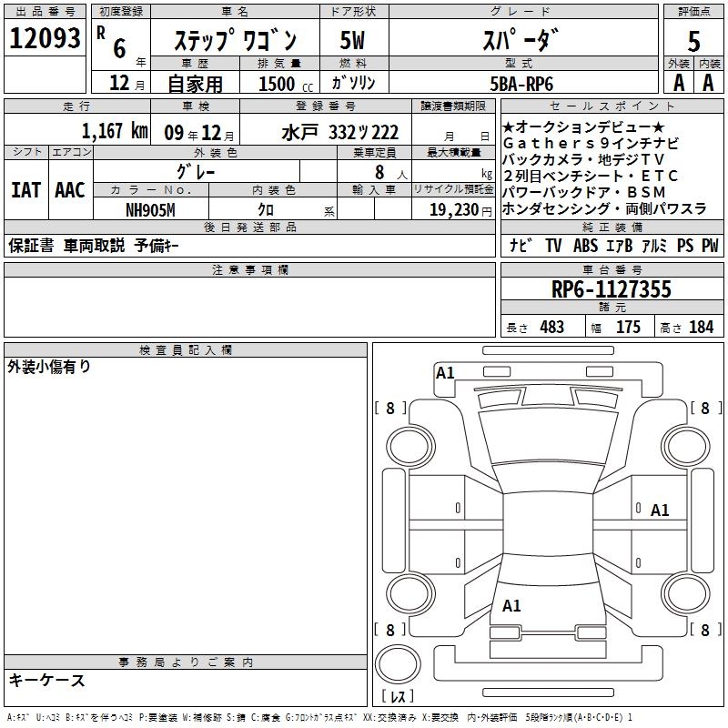Click the rear-left wheel in the diagram
Screen dimensions: 728x728
pyautogui.click(x=410, y=594)
